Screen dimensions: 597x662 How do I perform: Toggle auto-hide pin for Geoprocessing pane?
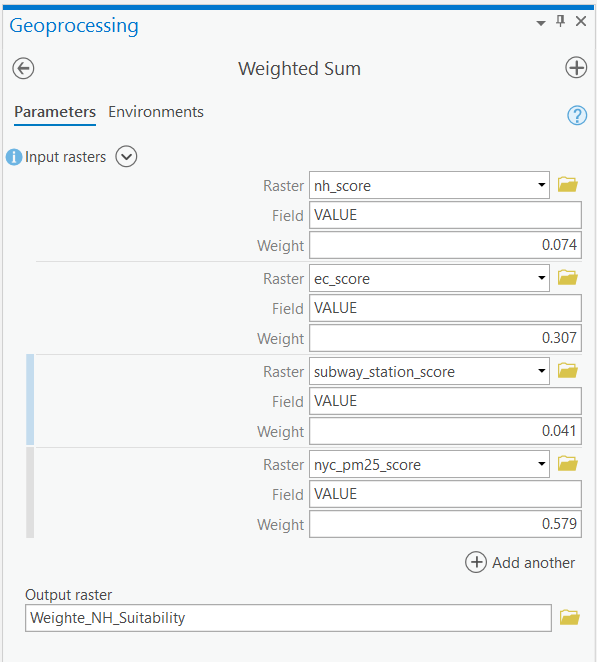click(x=560, y=21)
